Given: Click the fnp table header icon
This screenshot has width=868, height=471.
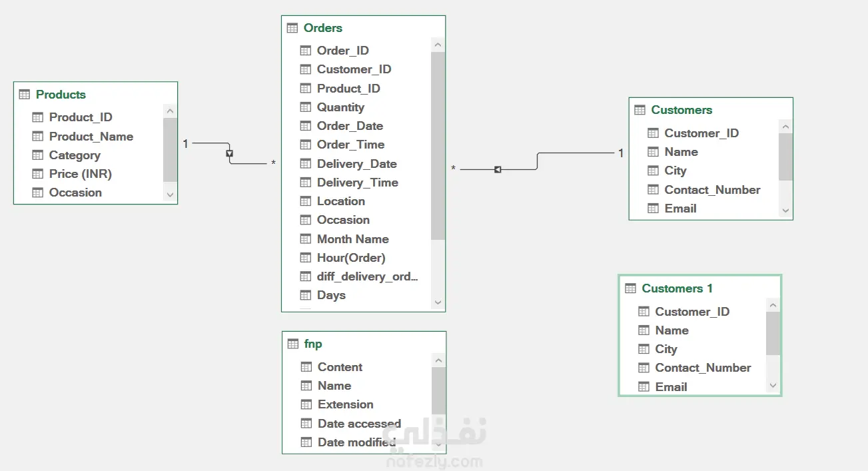Looking at the screenshot, I should 293,344.
